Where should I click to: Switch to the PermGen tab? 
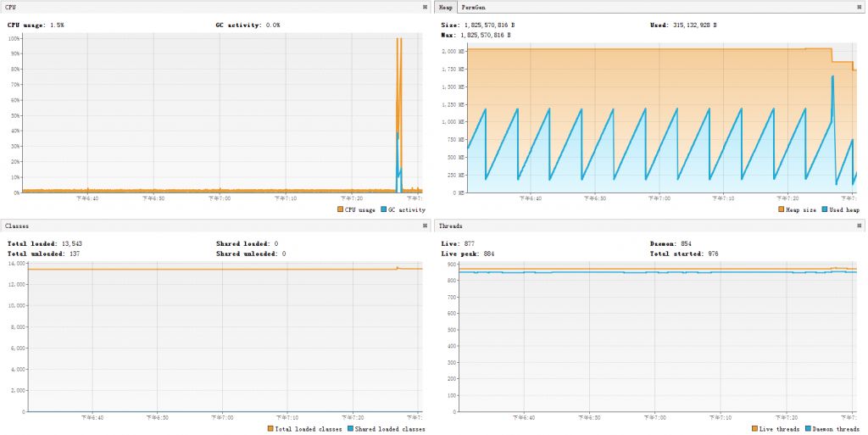(473, 7)
